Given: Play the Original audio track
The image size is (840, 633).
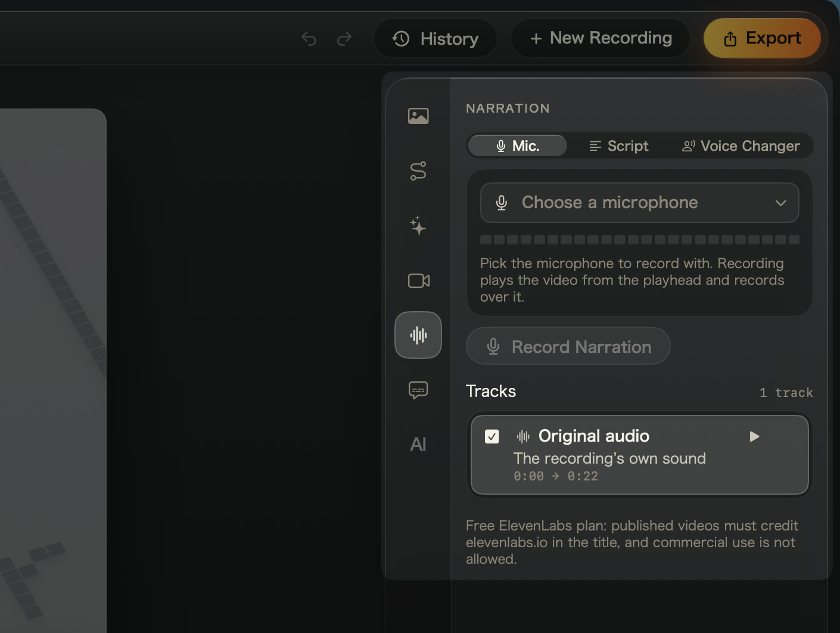Looking at the screenshot, I should pyautogui.click(x=754, y=436).
